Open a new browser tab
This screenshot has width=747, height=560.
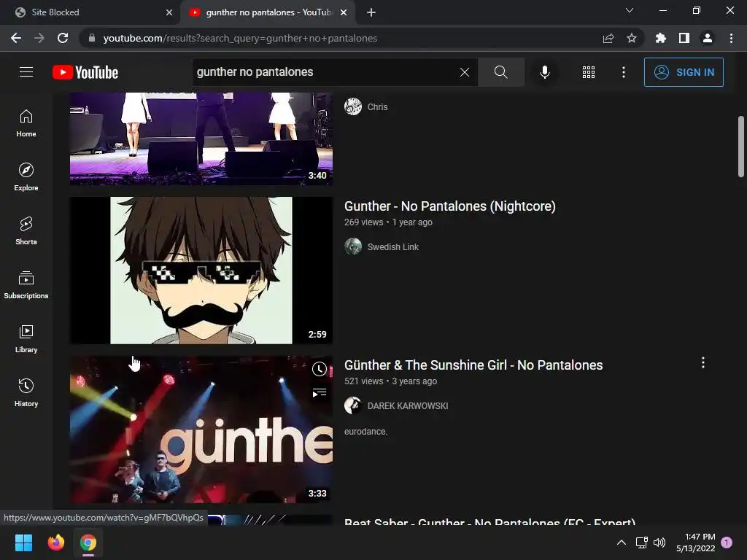click(371, 12)
